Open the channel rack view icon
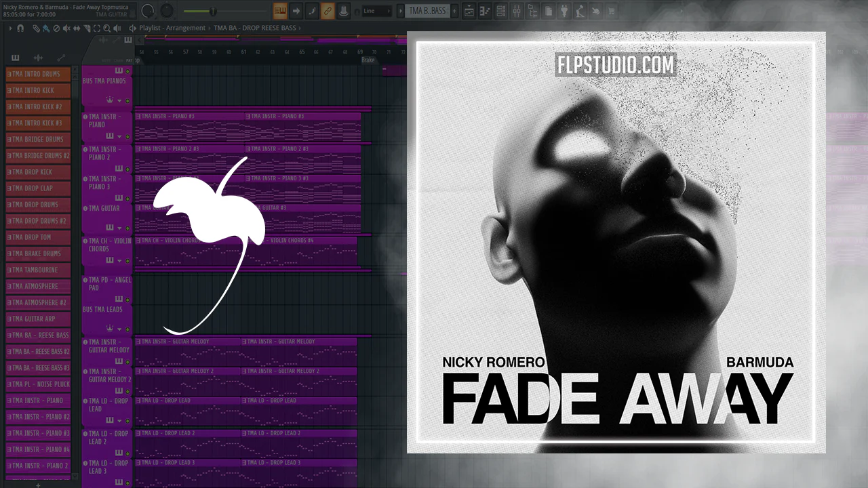This screenshot has height=488, width=868. pyautogui.click(x=501, y=11)
